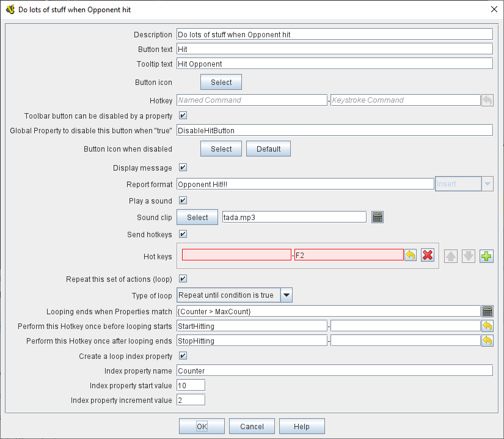Open expression builder for Looping ends property
504x439 pixels.
(x=487, y=311)
